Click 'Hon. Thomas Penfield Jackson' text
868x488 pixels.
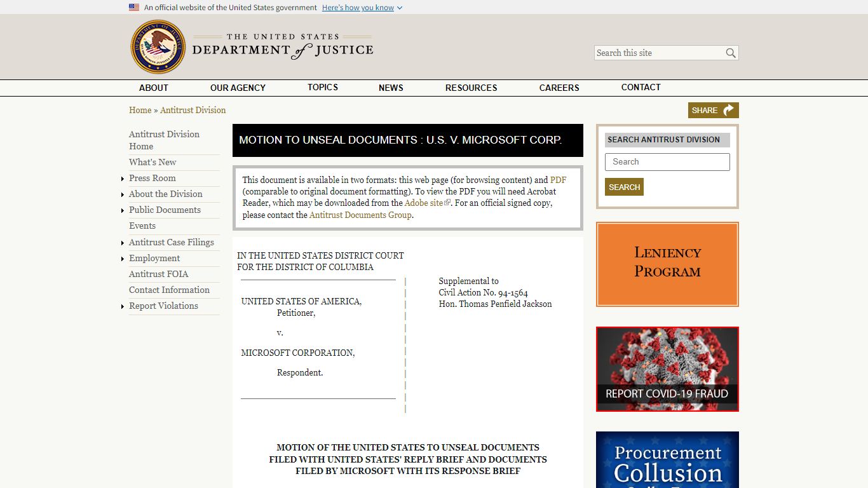click(495, 304)
